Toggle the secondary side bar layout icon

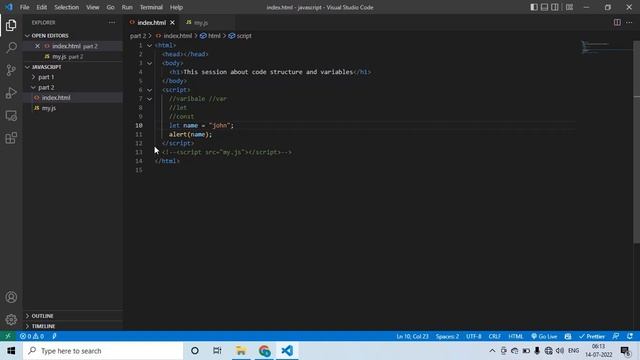point(555,7)
